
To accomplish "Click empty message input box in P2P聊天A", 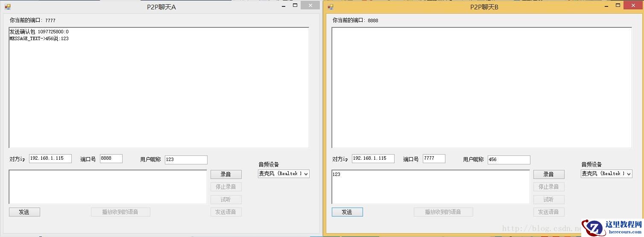I will [108, 187].
